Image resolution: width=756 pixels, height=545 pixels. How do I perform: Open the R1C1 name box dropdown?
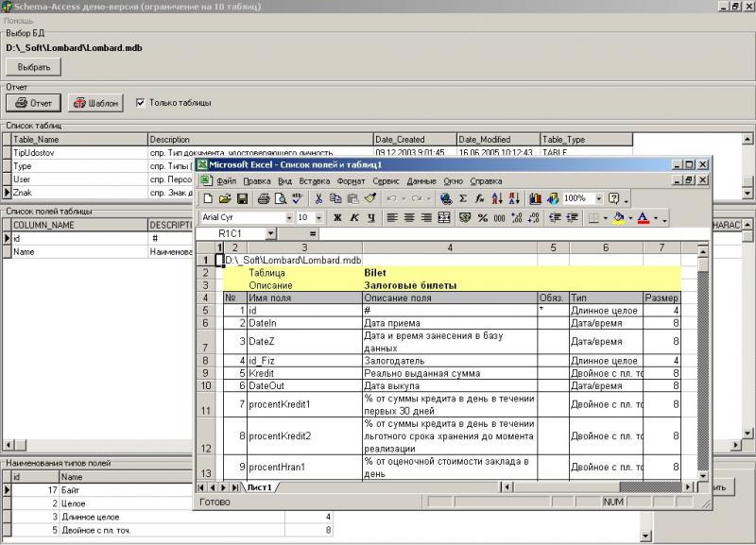point(270,233)
